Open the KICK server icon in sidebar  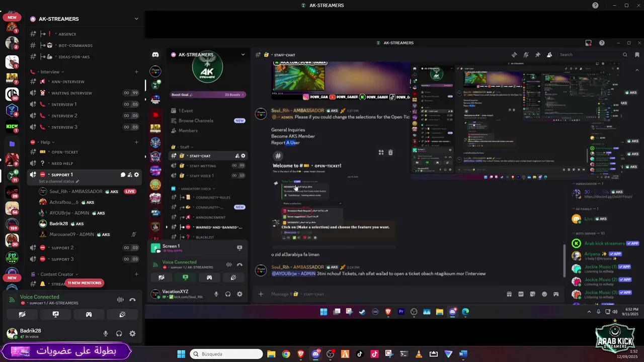[x=12, y=127]
